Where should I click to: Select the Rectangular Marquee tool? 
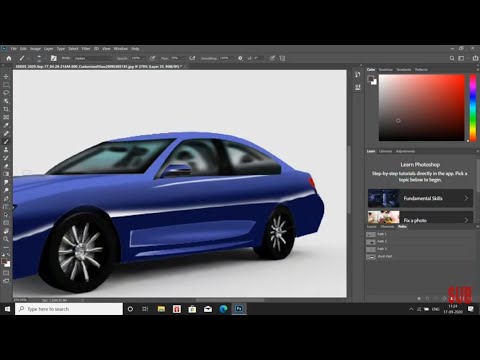pyautogui.click(x=6, y=85)
